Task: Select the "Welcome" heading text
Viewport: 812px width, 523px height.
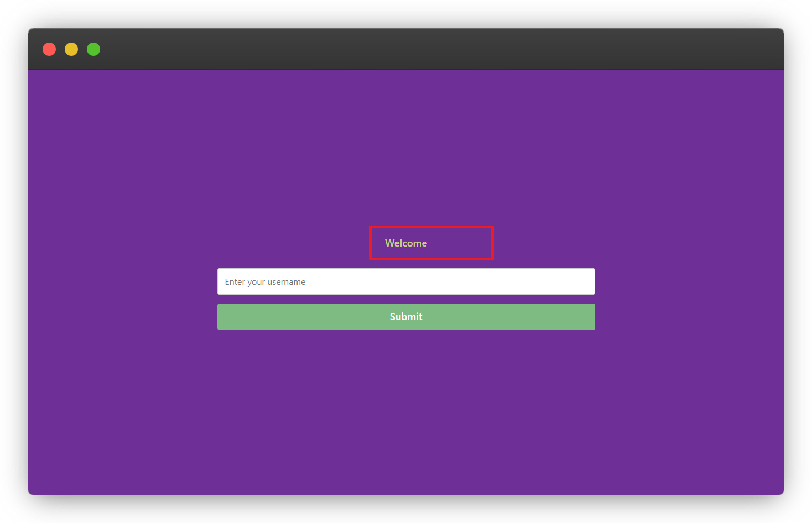Action: [406, 243]
